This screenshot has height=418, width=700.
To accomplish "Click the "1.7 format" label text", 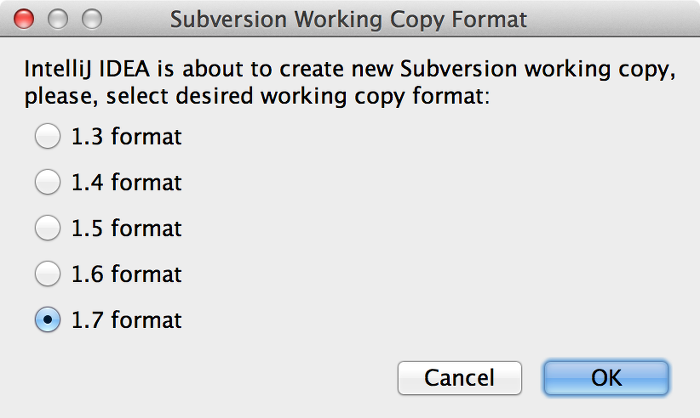I will point(126,320).
